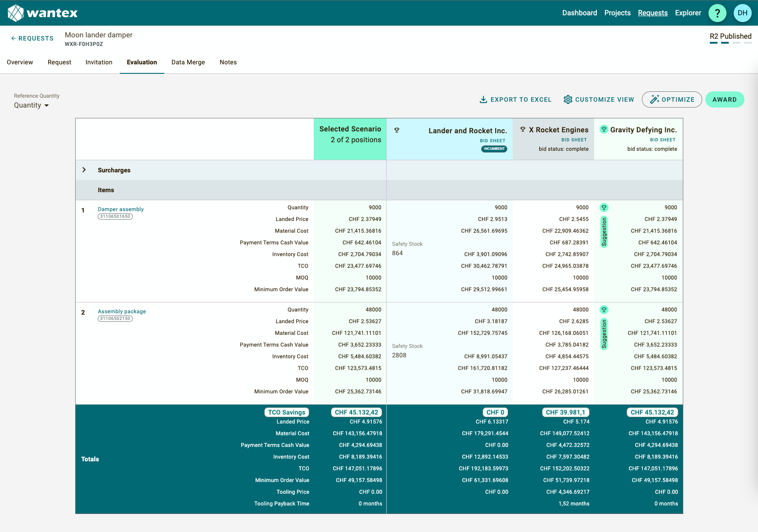This screenshot has height=532, width=758.
Task: Click Selected Scenario TCO Savings CHF 45.132,42 badge
Action: 356,412
